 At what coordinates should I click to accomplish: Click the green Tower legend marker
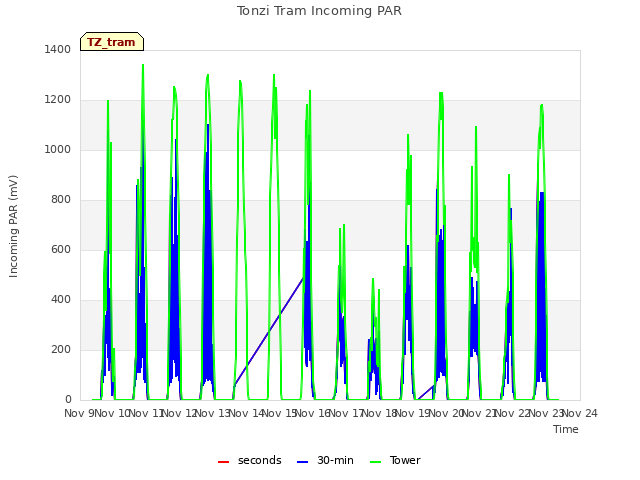tap(375, 462)
